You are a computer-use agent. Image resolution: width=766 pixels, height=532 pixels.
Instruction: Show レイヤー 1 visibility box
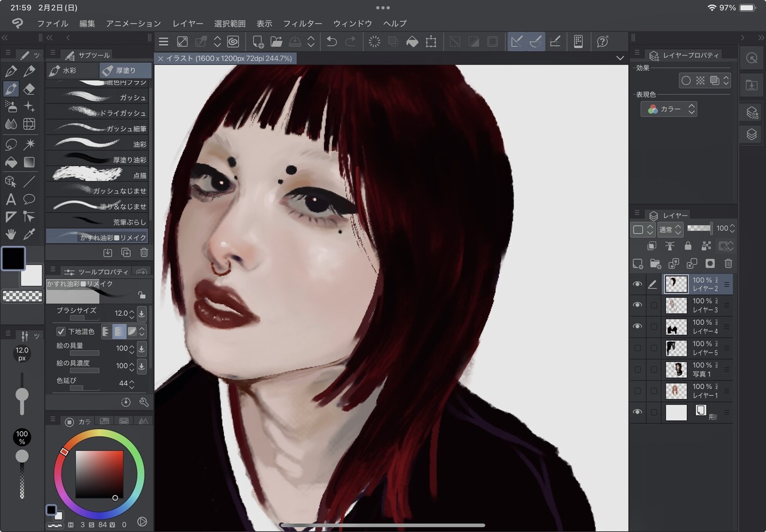637,391
